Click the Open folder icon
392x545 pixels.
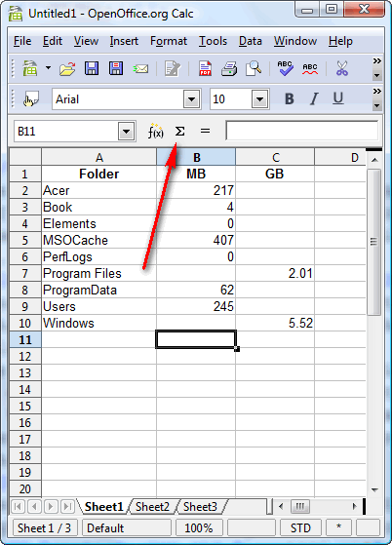[x=67, y=68]
